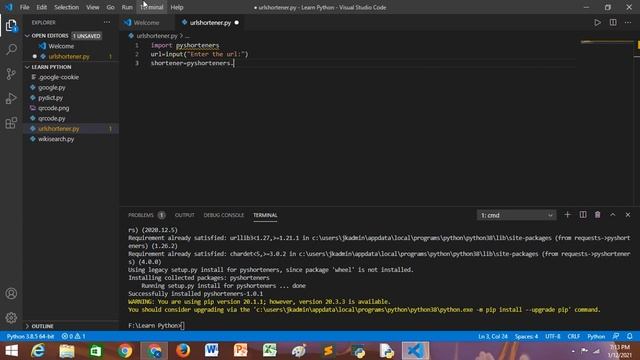The width and height of the screenshot is (640, 360).
Task: Open the Selection menu
Action: tap(67, 7)
